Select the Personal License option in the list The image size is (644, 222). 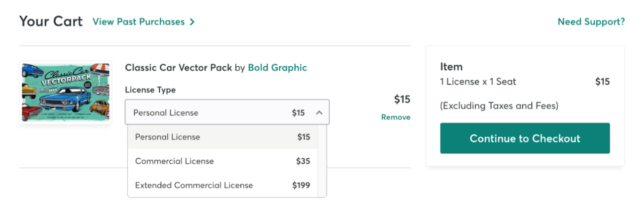[x=222, y=137]
